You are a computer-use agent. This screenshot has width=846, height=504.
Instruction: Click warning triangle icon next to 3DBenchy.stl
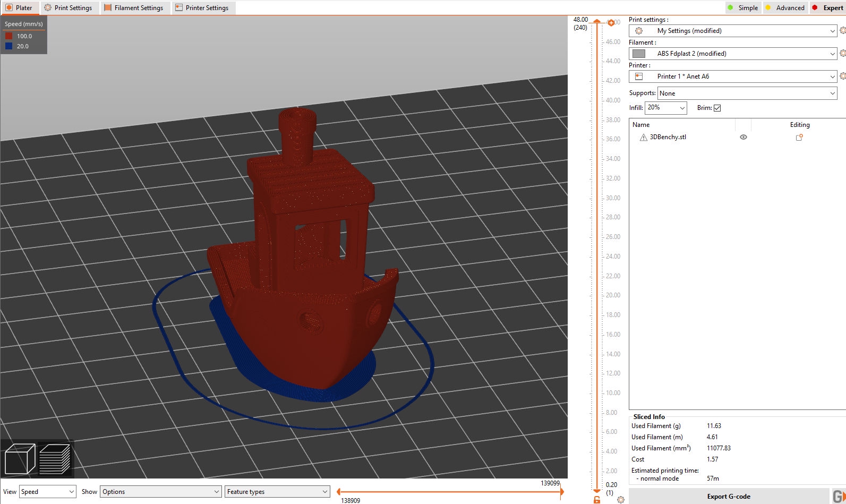click(644, 137)
